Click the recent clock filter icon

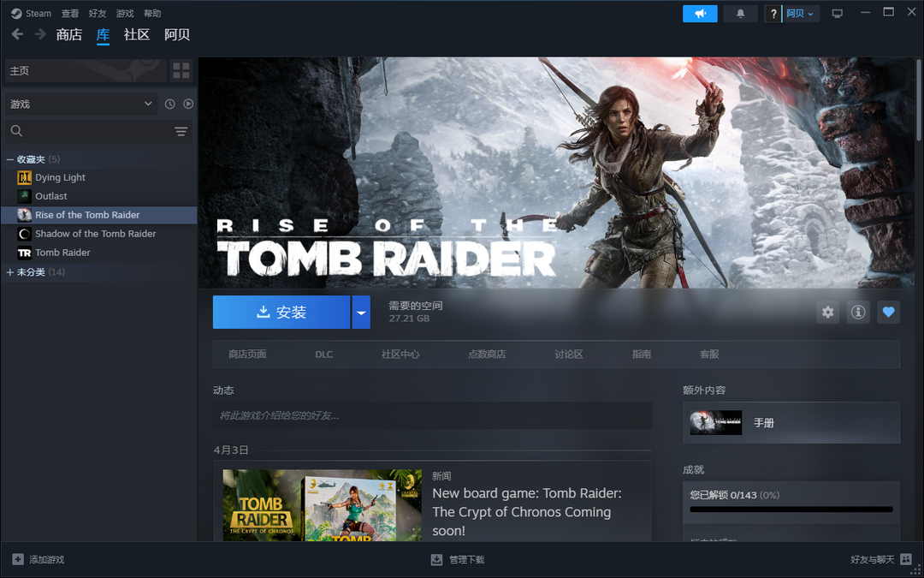(169, 104)
